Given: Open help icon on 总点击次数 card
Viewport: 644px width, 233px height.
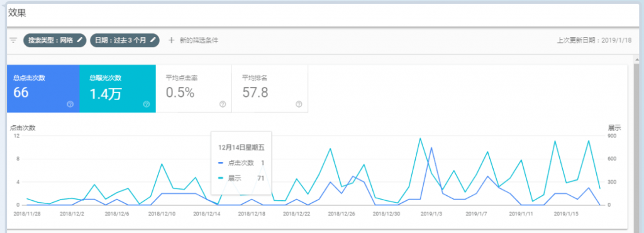Looking at the screenshot, I should [x=70, y=105].
